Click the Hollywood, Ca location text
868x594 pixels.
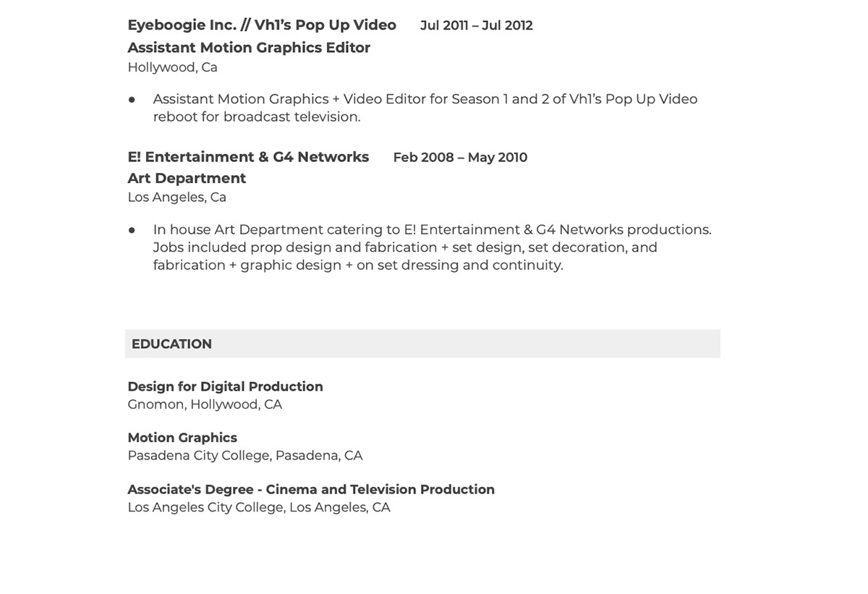172,67
